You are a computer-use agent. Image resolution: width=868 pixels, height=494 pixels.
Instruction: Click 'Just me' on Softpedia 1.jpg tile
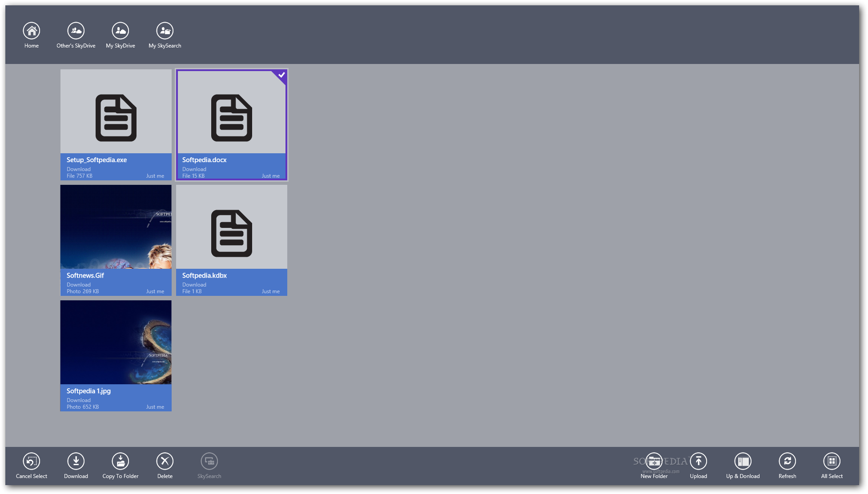click(x=155, y=407)
